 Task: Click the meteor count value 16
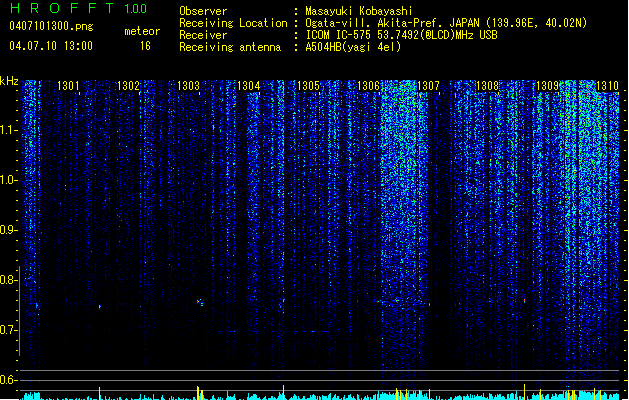(145, 46)
